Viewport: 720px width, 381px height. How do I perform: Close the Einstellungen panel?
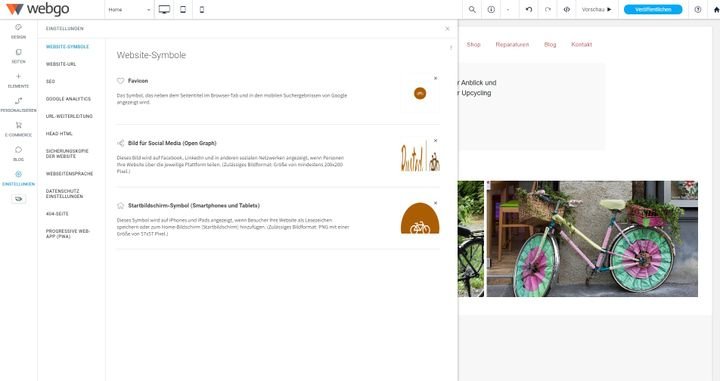coord(447,28)
